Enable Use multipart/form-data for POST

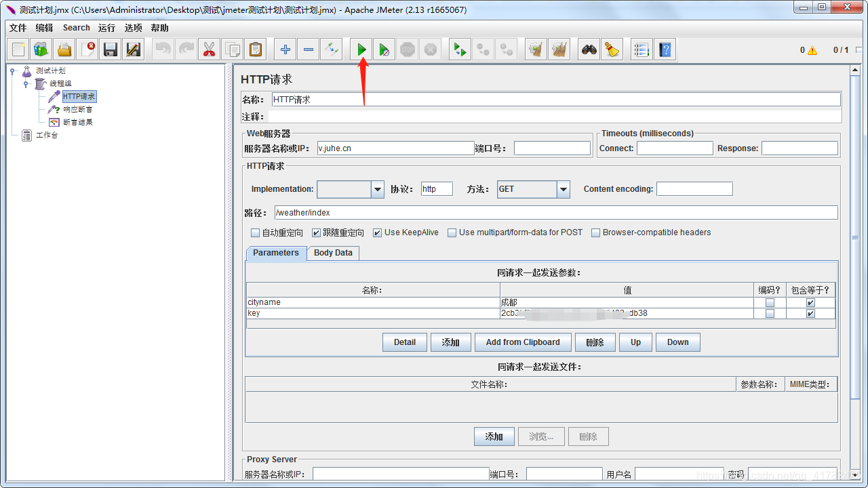tap(452, 232)
